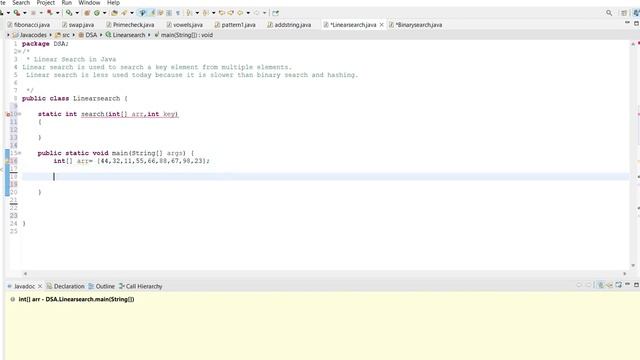Open the dropdown next to New Java Class
Image resolution: width=640 pixels, height=360 pixels.
pyautogui.click(x=104, y=13)
